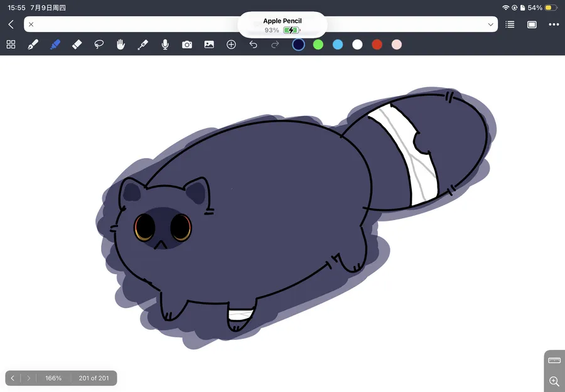
Task: Open the add (plus circle) menu
Action: 231,45
